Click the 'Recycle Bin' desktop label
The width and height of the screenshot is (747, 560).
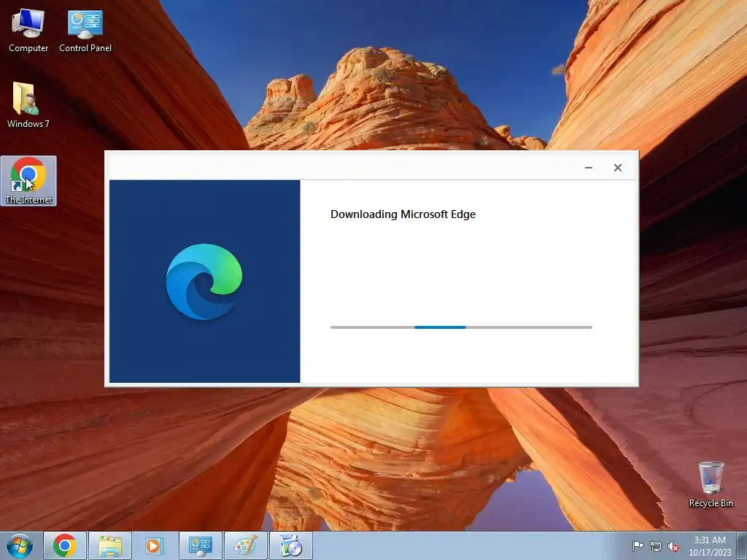(711, 503)
